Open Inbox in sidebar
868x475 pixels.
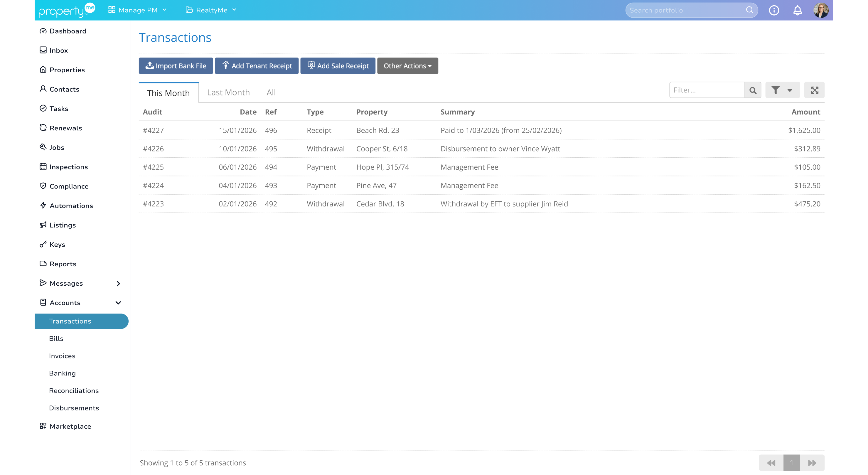coord(54,50)
